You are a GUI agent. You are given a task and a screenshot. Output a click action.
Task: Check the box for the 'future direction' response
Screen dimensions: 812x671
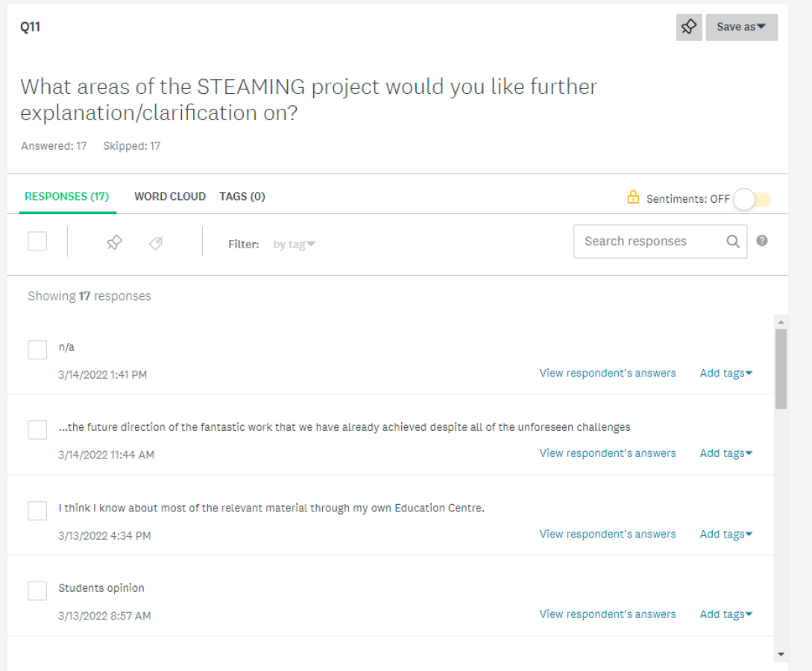[x=37, y=429]
